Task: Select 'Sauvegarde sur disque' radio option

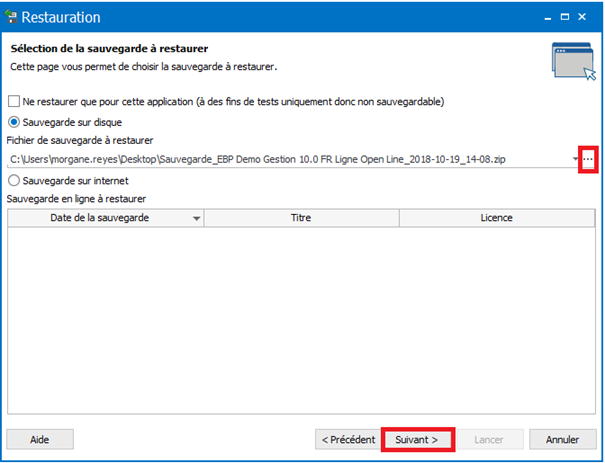Action: point(14,122)
